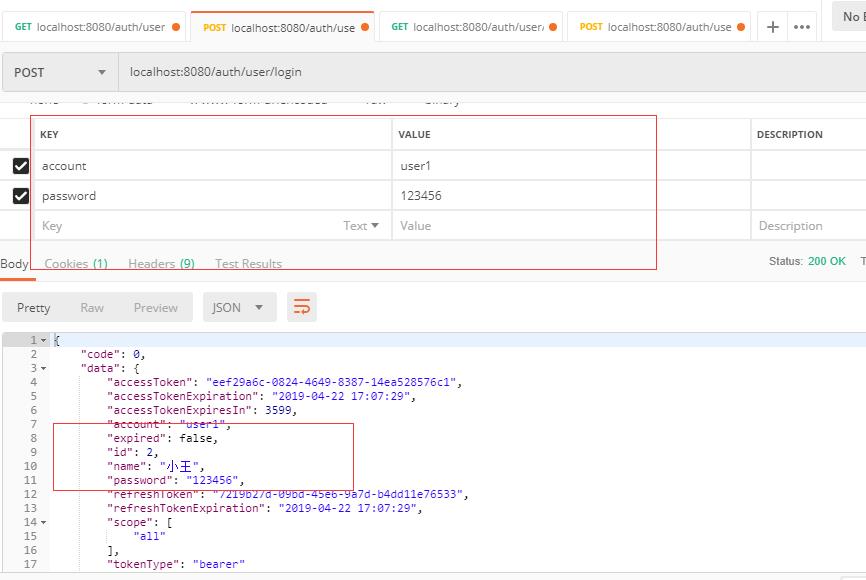This screenshot has width=866, height=580.
Task: Click the Description placeholder field
Action: click(x=809, y=225)
